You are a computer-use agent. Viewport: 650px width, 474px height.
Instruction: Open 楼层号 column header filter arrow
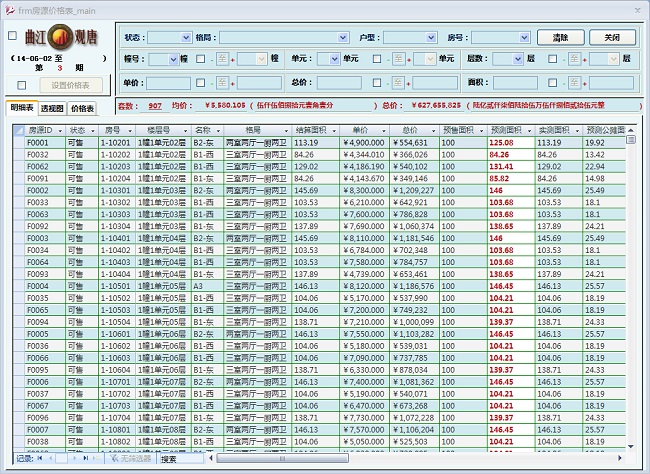tap(185, 131)
